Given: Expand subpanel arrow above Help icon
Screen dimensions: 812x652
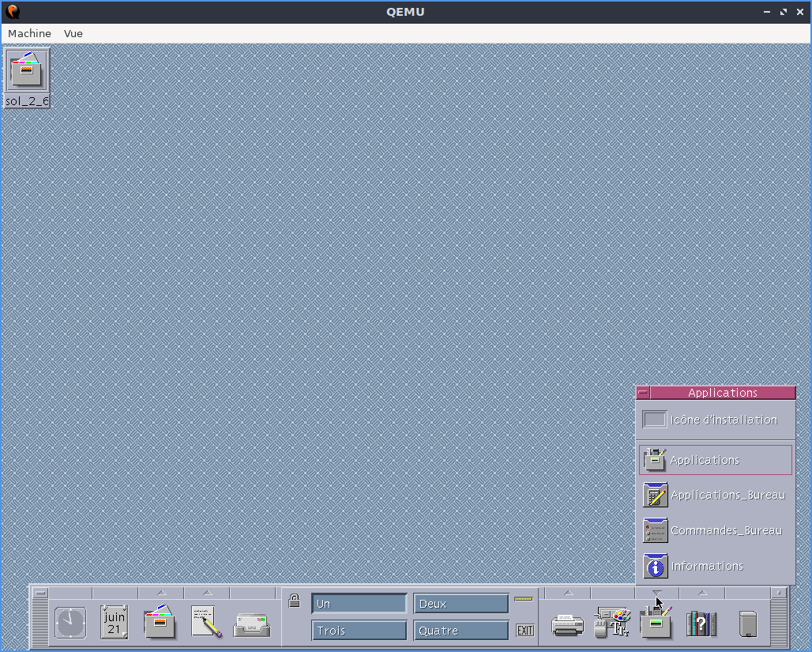Looking at the screenshot, I should [702, 593].
